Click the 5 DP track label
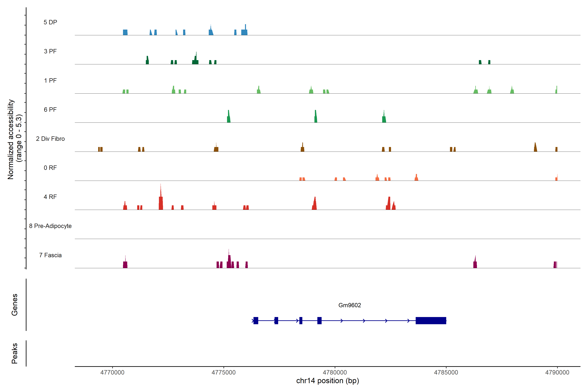This screenshot has height=392, width=588. pos(50,22)
